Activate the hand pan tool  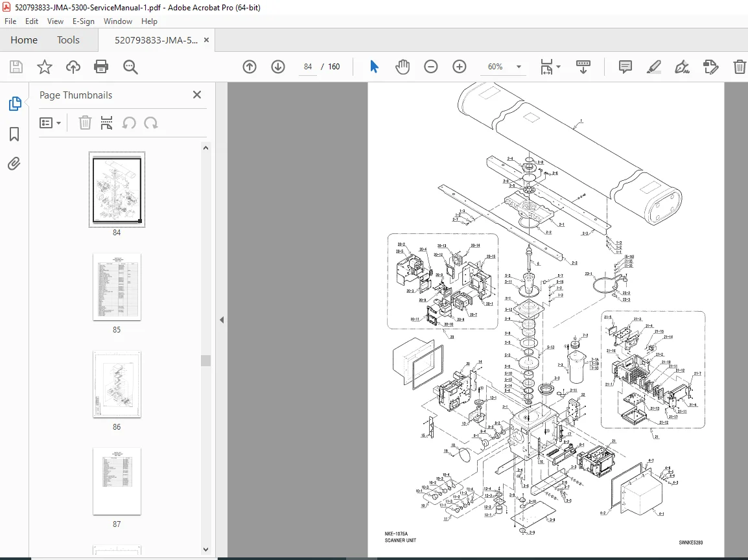403,67
